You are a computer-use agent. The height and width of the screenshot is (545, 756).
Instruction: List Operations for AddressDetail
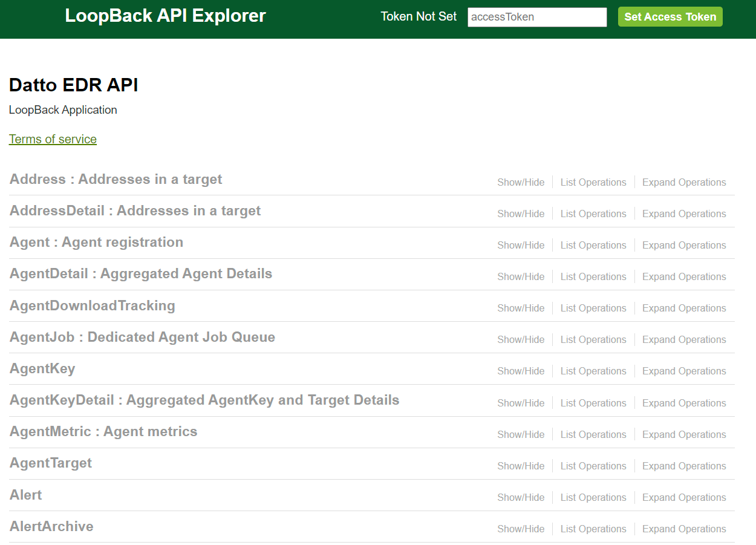[x=593, y=214]
